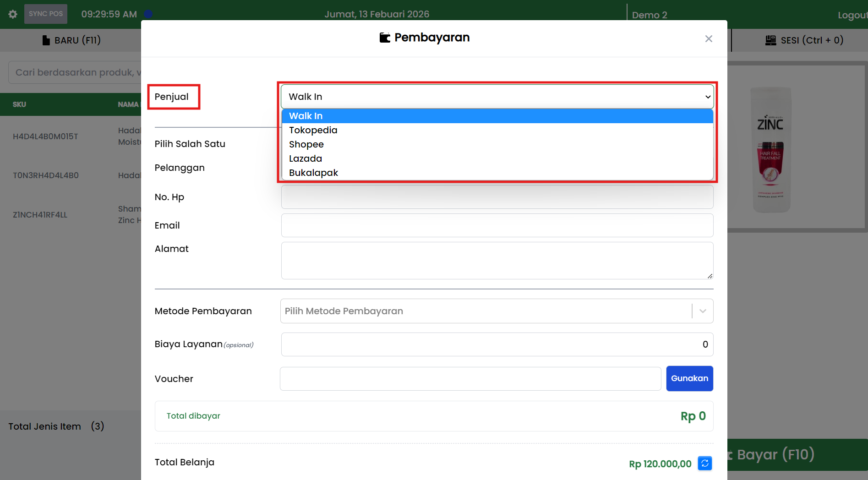
Task: Choose Shopee as the seller option
Action: [306, 144]
